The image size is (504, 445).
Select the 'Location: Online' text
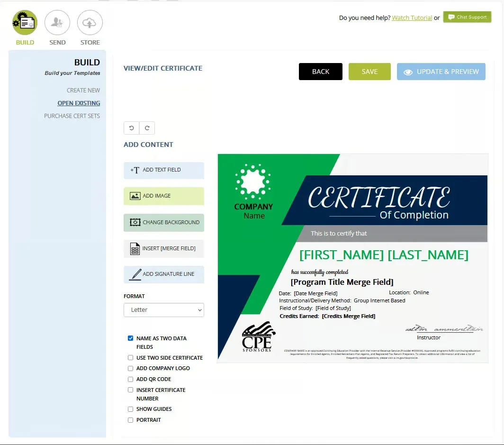[x=409, y=292]
